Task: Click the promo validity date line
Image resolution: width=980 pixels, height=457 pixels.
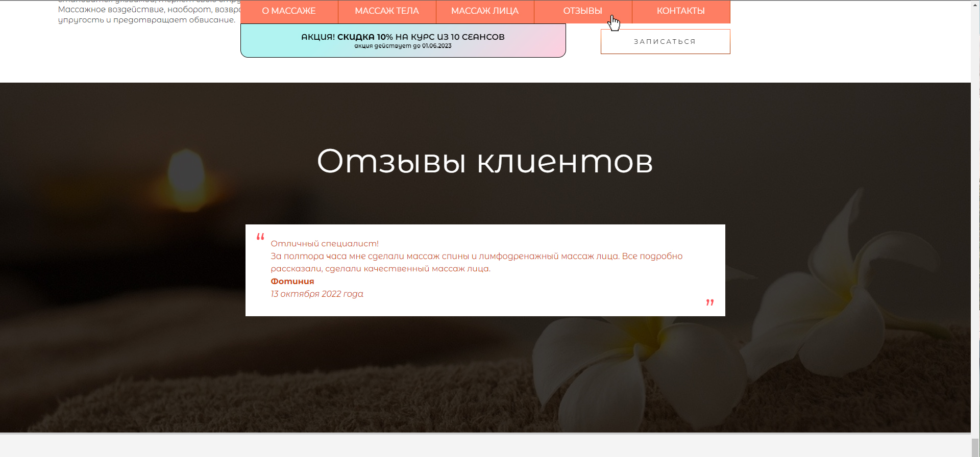Action: click(403, 46)
